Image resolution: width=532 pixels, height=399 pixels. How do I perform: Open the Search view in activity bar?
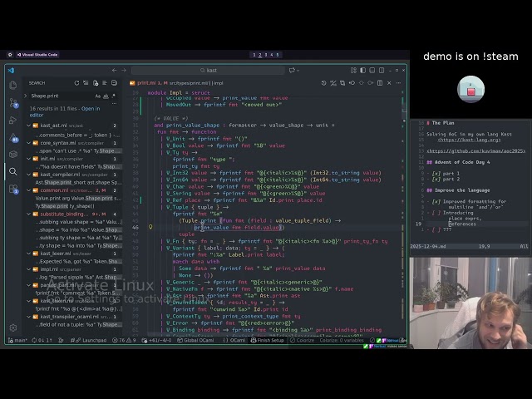(13, 171)
